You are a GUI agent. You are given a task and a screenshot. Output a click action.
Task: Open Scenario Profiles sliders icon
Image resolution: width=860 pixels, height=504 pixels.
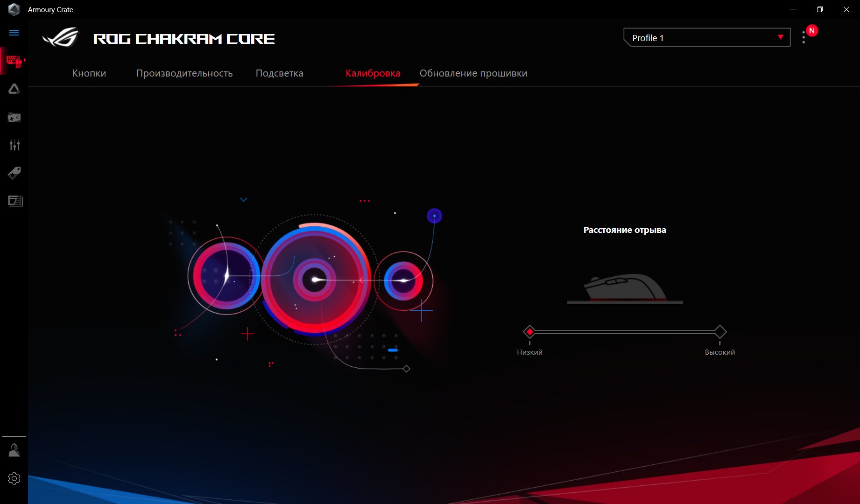point(14,145)
